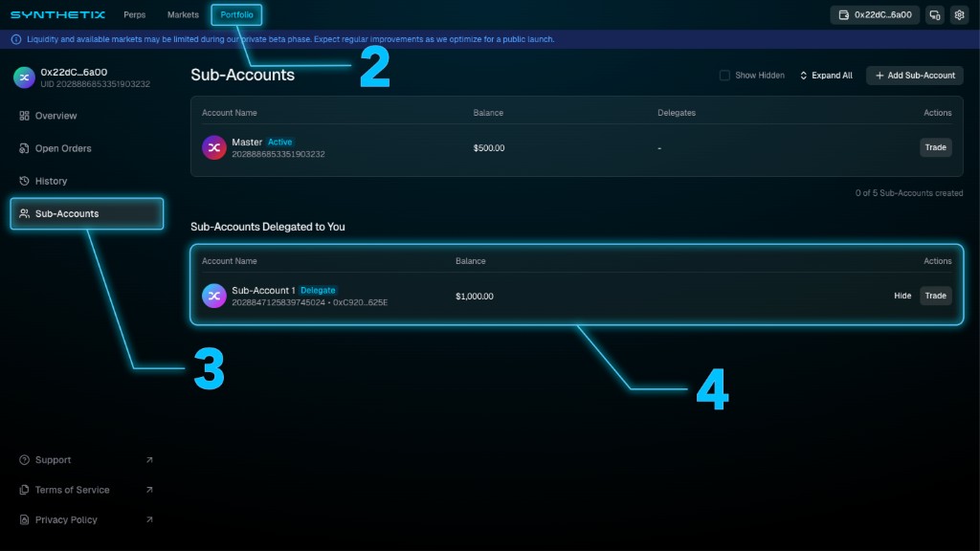Click the Master account avatar icon
The height and width of the screenshot is (551, 980).
(213, 147)
